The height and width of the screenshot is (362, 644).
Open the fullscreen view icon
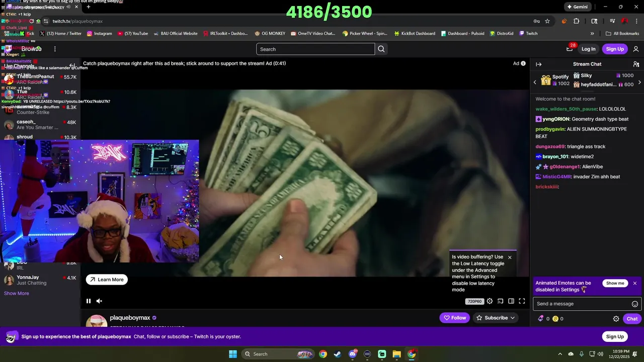[x=522, y=301]
